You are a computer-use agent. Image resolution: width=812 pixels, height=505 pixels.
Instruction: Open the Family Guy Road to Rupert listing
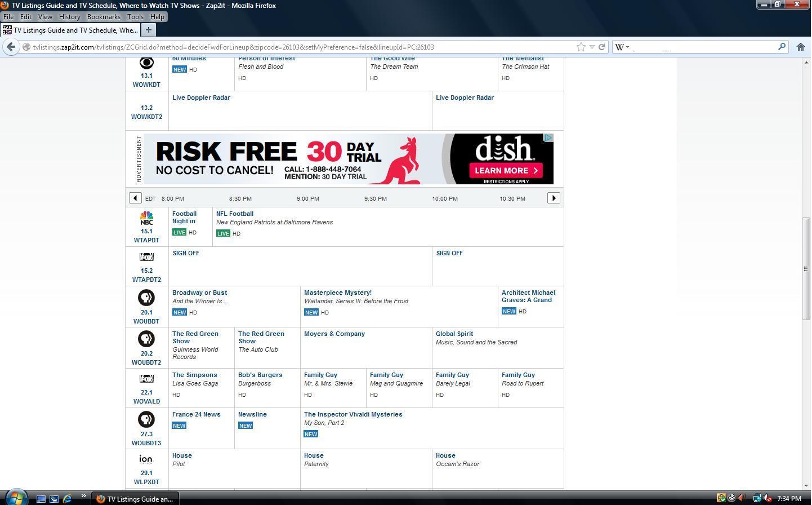[x=518, y=375]
